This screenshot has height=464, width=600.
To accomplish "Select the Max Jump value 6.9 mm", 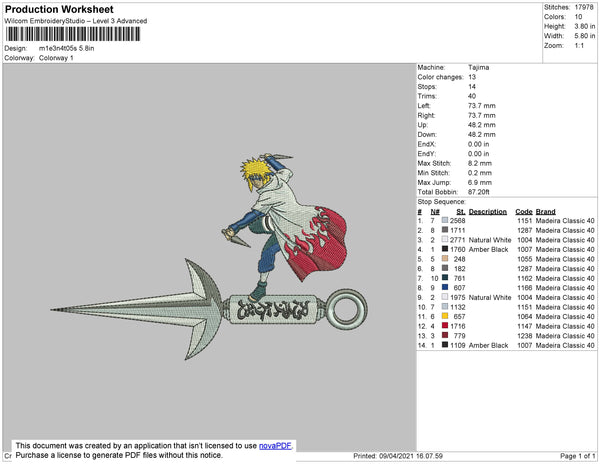I will tap(480, 182).
